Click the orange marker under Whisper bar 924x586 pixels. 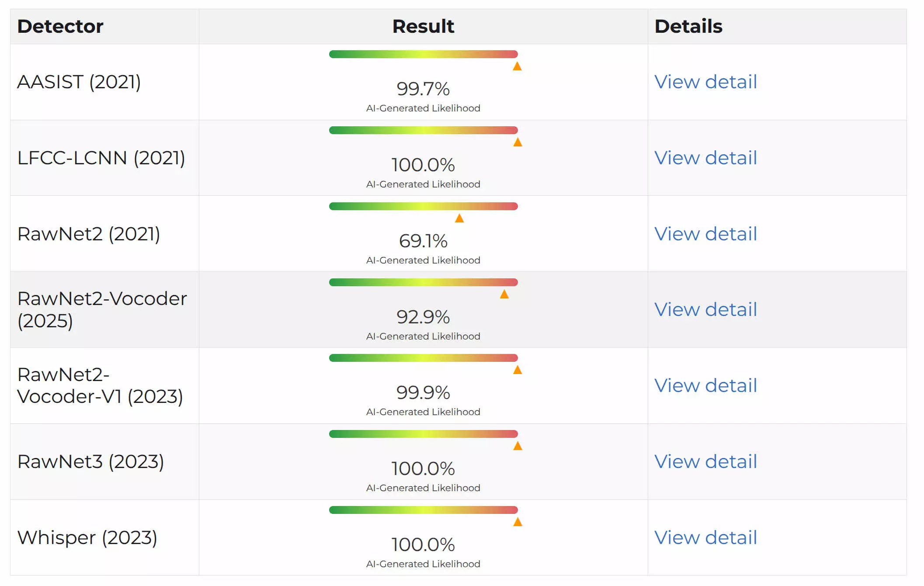[x=518, y=522]
